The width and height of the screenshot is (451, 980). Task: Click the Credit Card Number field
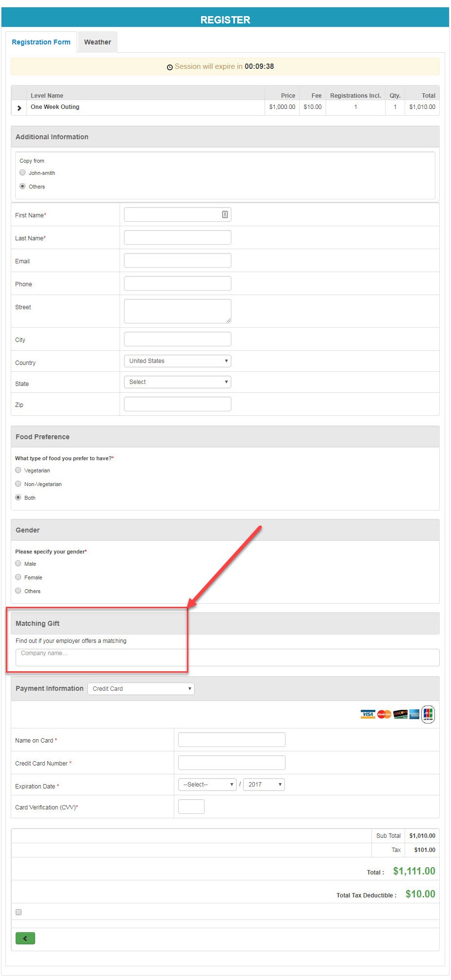tap(231, 763)
